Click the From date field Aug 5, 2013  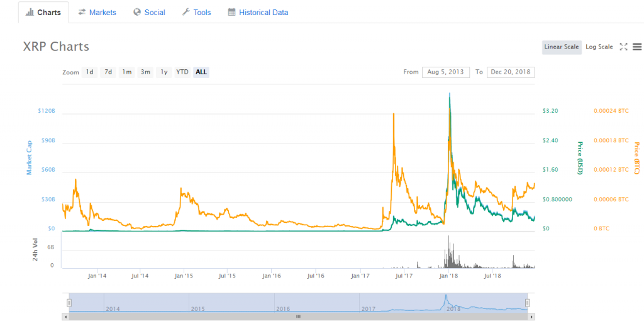point(446,72)
